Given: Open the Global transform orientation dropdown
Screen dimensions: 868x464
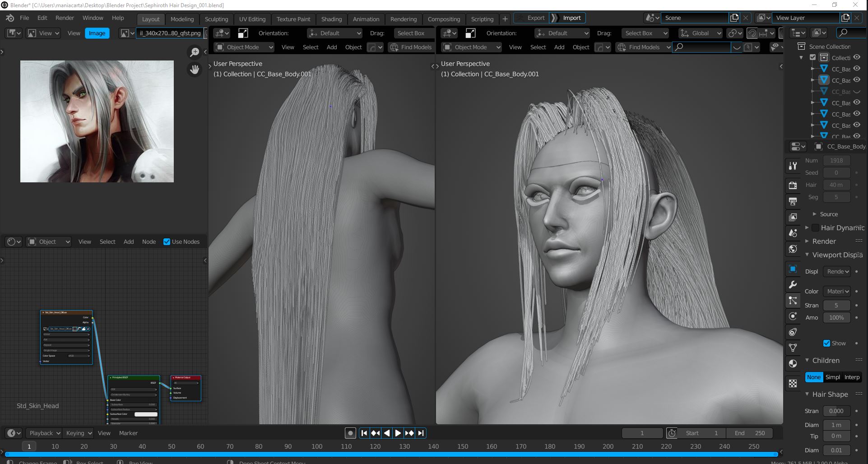Looking at the screenshot, I should click(701, 33).
